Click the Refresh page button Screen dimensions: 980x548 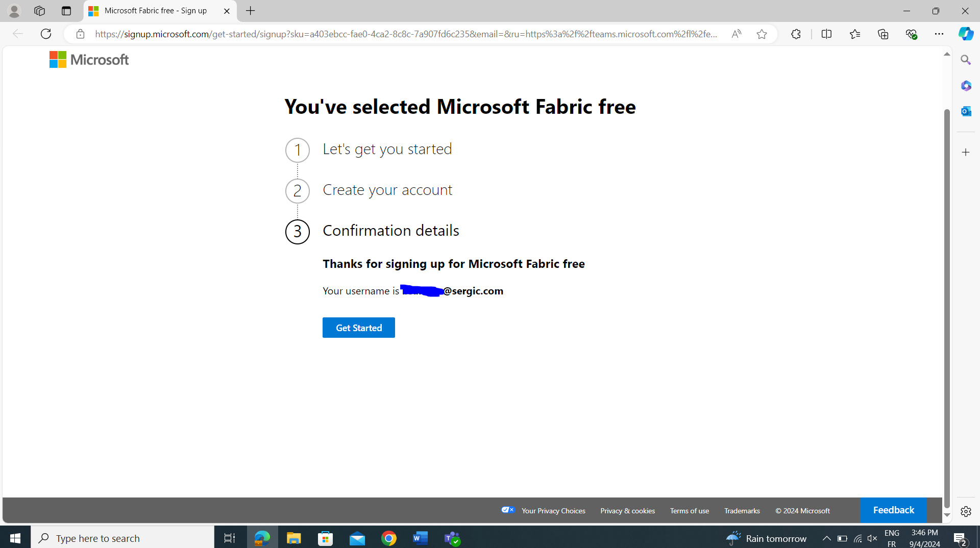click(46, 34)
